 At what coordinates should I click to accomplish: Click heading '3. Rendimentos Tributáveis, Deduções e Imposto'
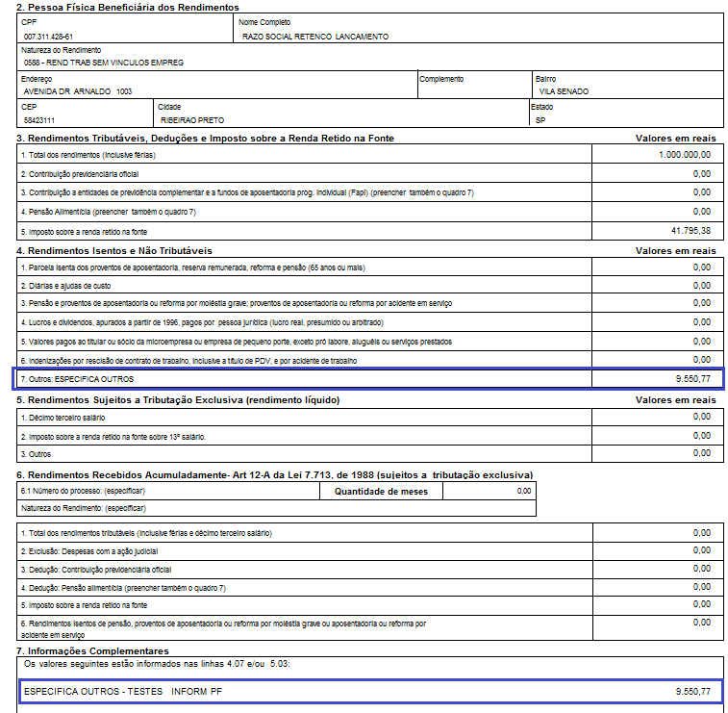pyautogui.click(x=205, y=138)
